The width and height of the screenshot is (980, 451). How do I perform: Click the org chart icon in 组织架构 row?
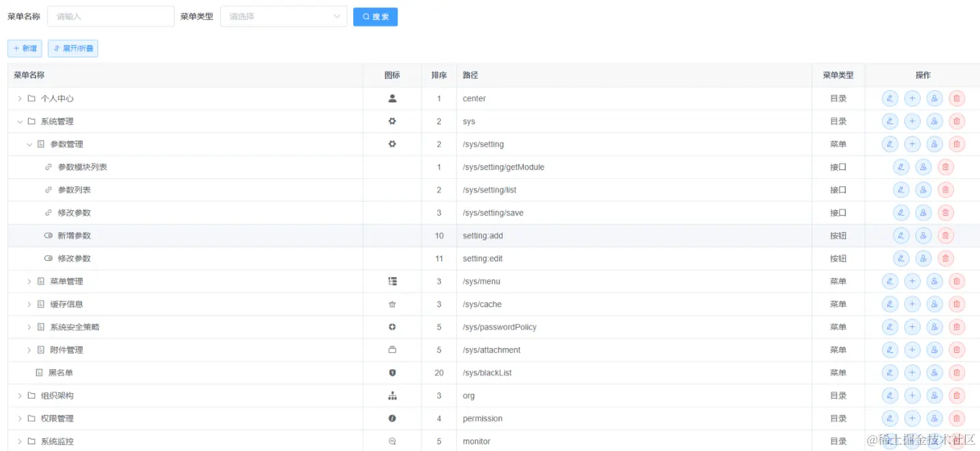pos(392,396)
